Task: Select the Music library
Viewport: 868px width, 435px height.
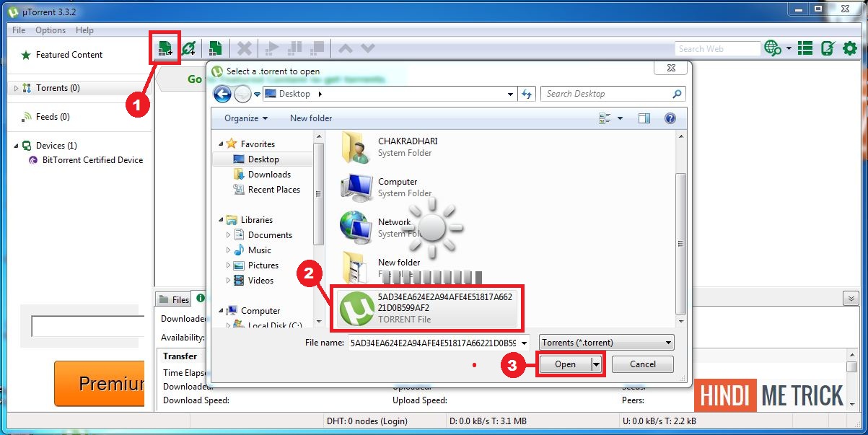Action: [260, 250]
